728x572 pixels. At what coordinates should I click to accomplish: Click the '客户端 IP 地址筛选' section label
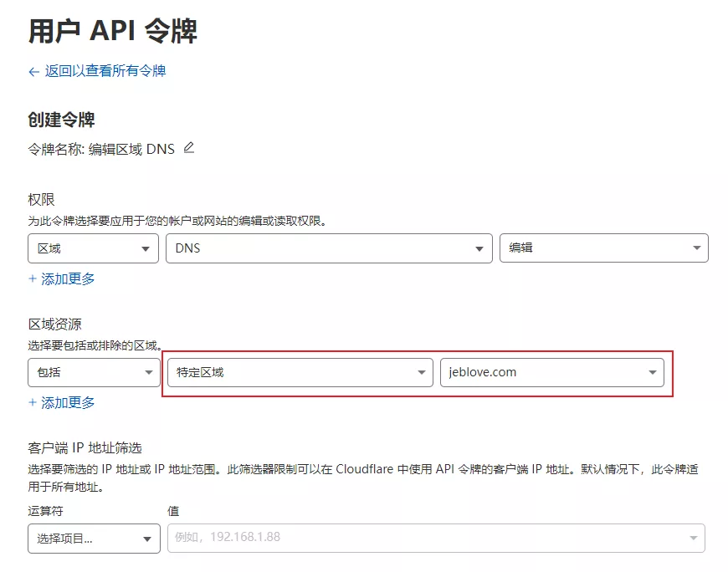pos(85,447)
